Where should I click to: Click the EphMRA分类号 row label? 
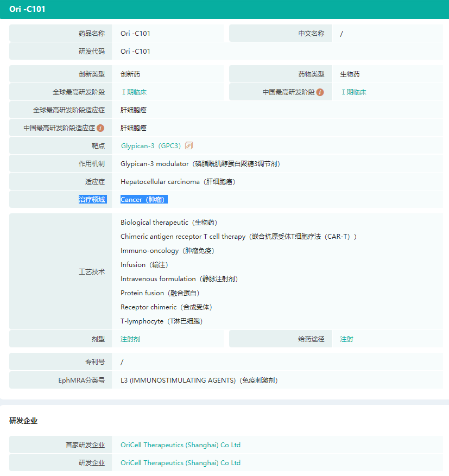(81, 380)
